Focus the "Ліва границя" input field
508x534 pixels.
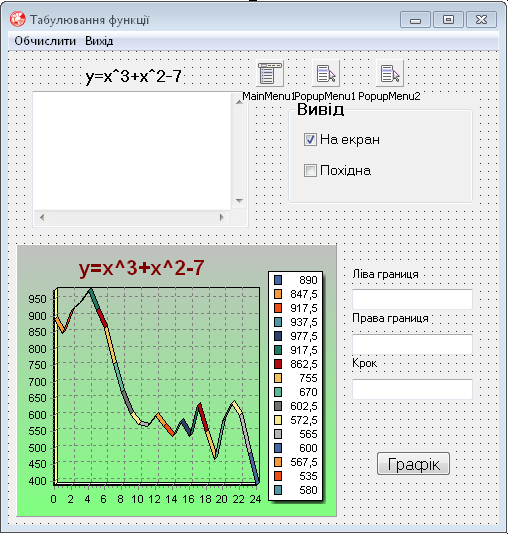pyautogui.click(x=412, y=299)
